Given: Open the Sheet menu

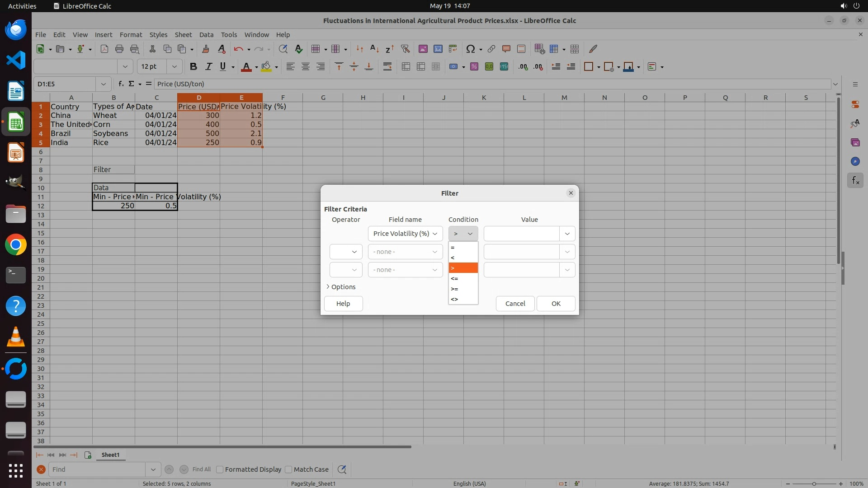Looking at the screenshot, I should pyautogui.click(x=183, y=35).
